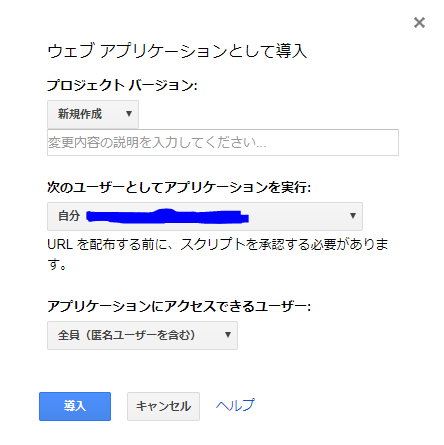Open the 新規作成 project version dropdown
Image resolution: width=444 pixels, height=445 pixels.
(x=93, y=114)
